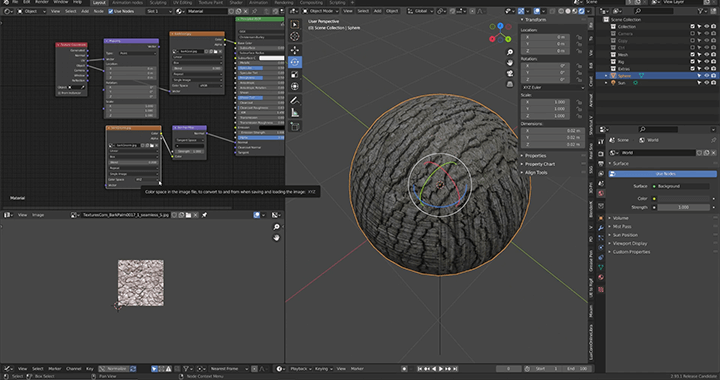Toggle exclude checkbox for Collection
The height and width of the screenshot is (380, 720).
pyautogui.click(x=692, y=27)
